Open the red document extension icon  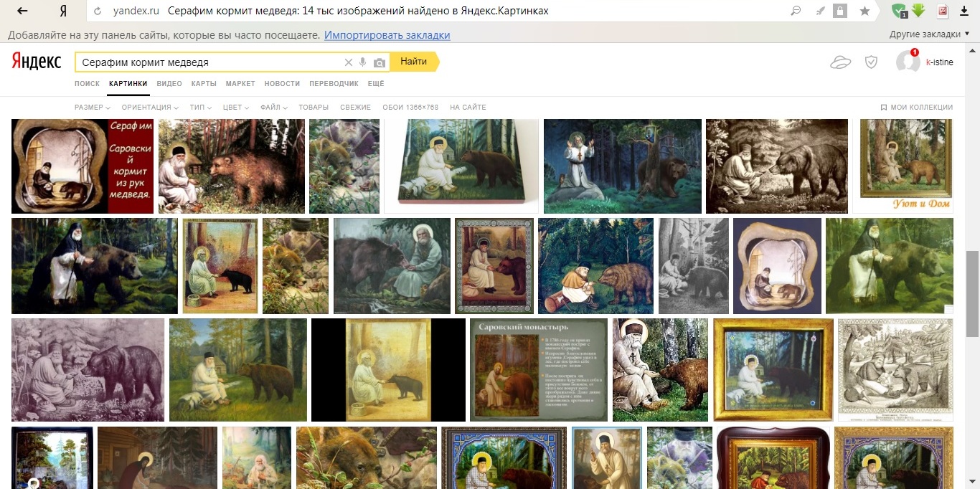pos(943,11)
